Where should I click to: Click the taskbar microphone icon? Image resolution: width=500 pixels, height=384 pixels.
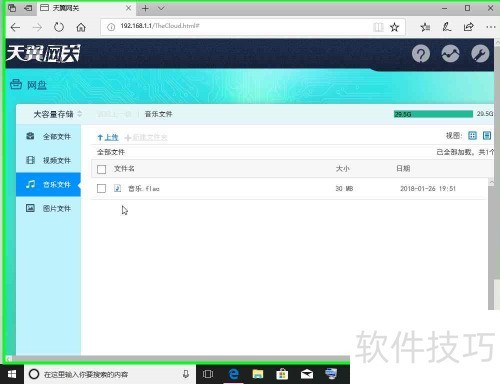pos(186,374)
